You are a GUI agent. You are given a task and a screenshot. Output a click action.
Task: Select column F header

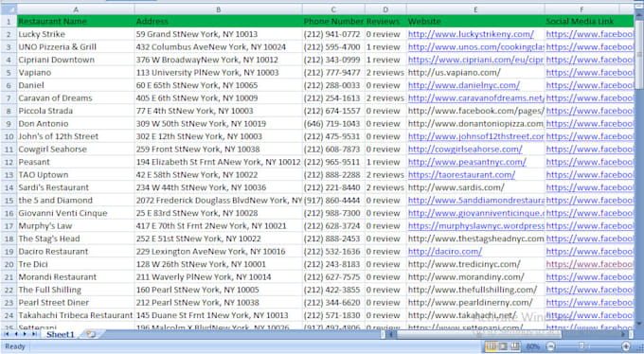[x=582, y=9]
